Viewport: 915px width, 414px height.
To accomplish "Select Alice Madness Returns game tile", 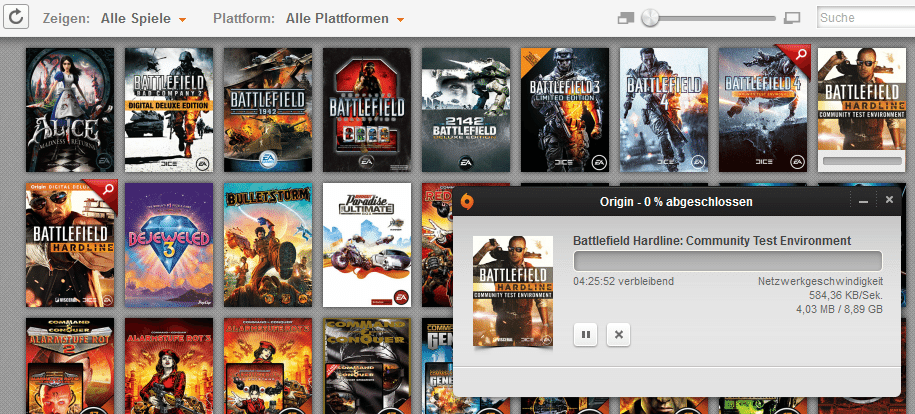I will (x=65, y=110).
